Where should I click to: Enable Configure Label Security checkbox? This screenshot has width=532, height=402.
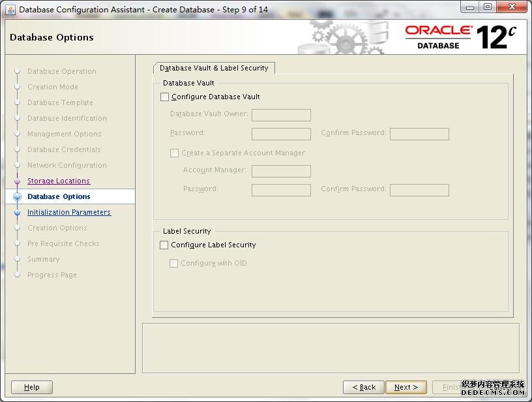[164, 245]
